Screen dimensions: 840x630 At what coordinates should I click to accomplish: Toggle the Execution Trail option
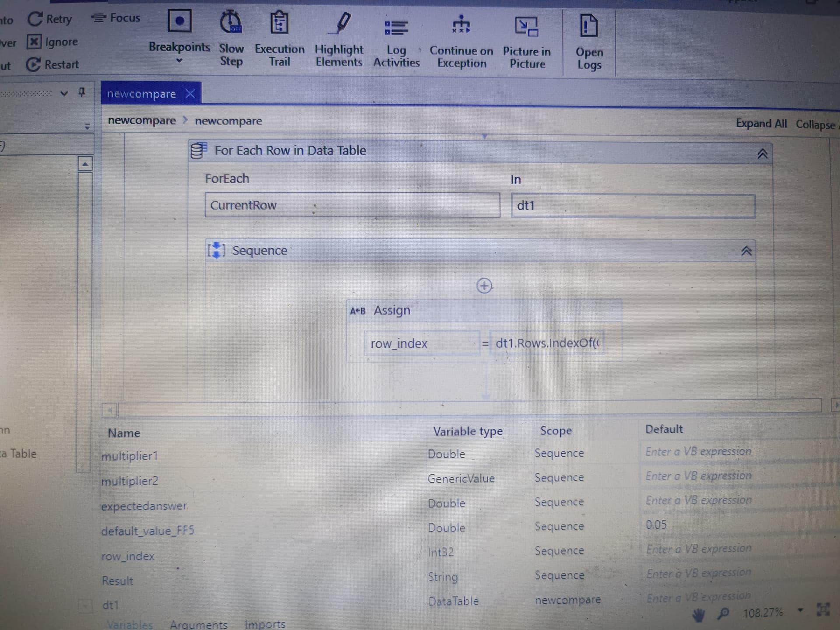coord(279,22)
